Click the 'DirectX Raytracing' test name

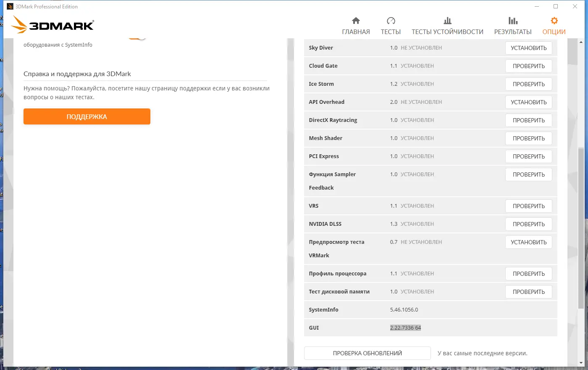[x=333, y=120]
